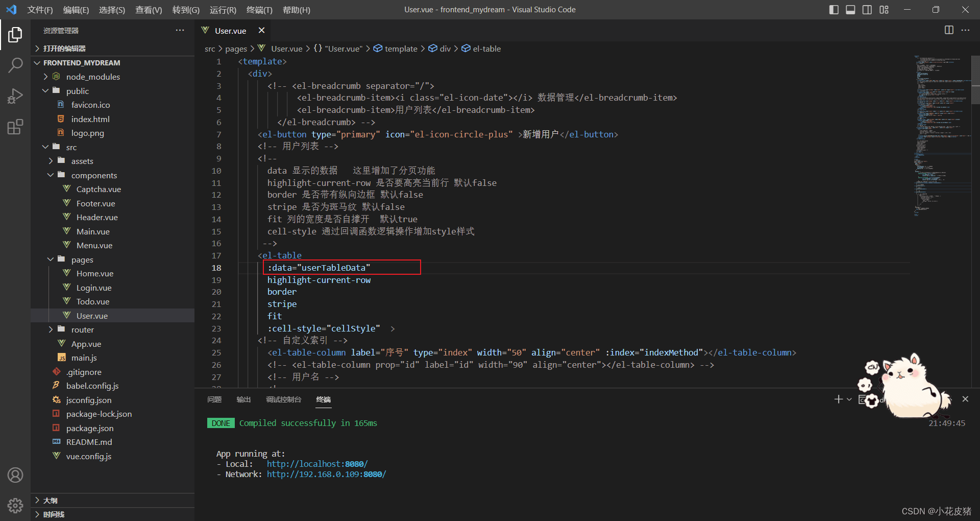Open the Search view in activity bar
The width and height of the screenshot is (980, 521).
click(x=15, y=65)
